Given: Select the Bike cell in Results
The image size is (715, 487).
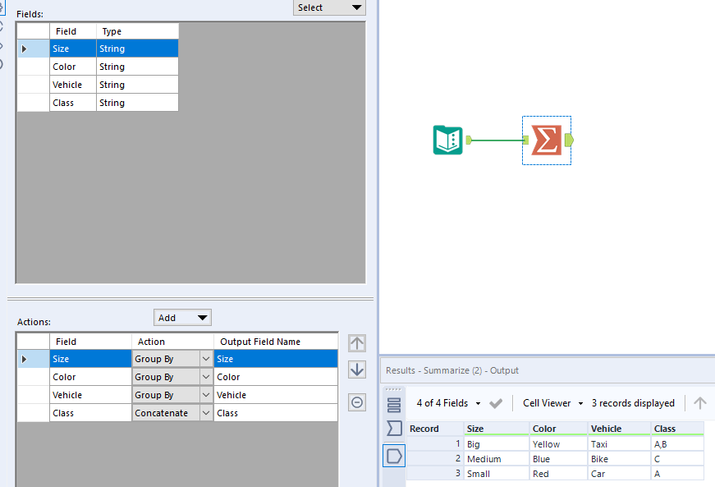Looking at the screenshot, I should pos(619,459).
